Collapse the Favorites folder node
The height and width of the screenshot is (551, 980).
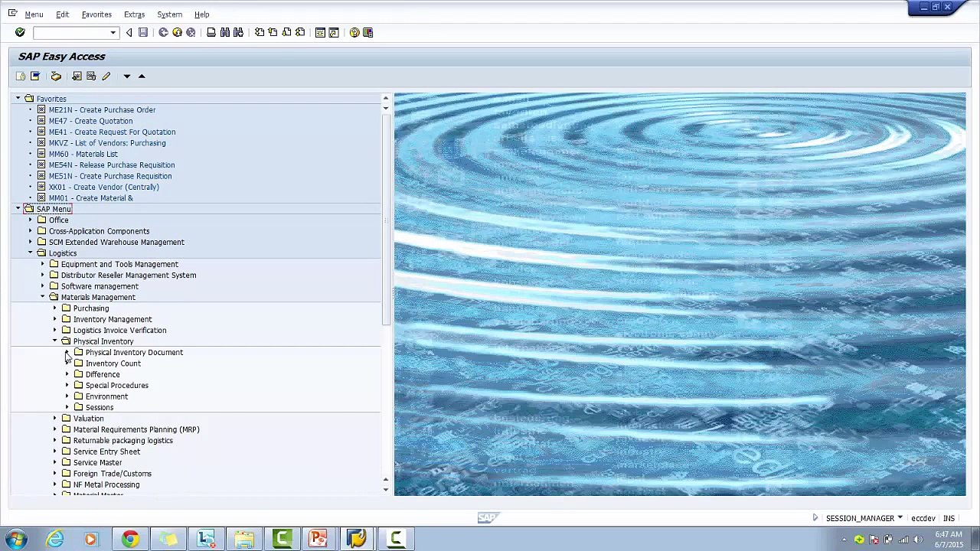pos(18,99)
